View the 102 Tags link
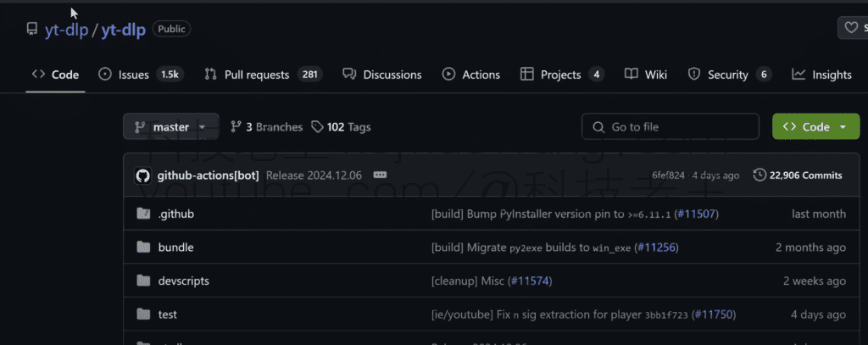The image size is (868, 345). click(x=341, y=127)
